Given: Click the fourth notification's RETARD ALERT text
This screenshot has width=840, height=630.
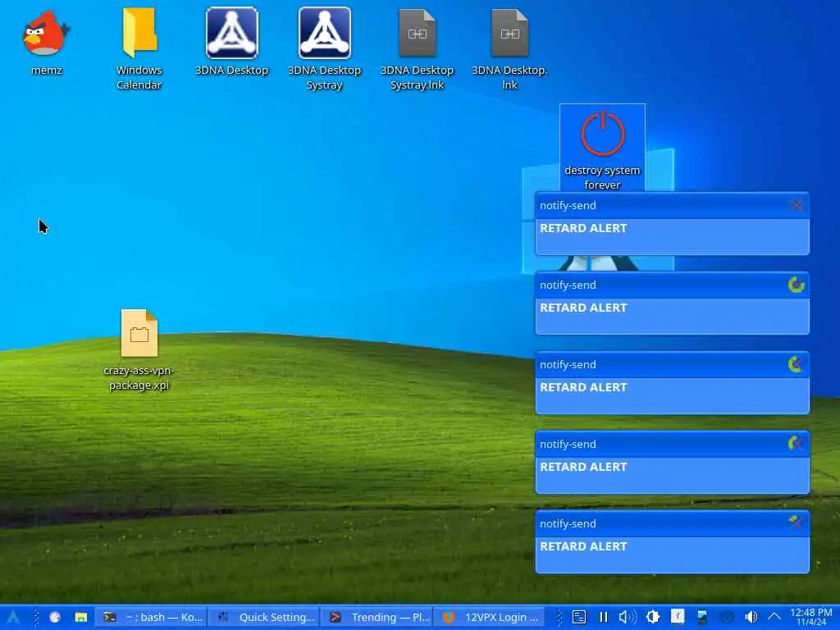Looking at the screenshot, I should (x=583, y=467).
